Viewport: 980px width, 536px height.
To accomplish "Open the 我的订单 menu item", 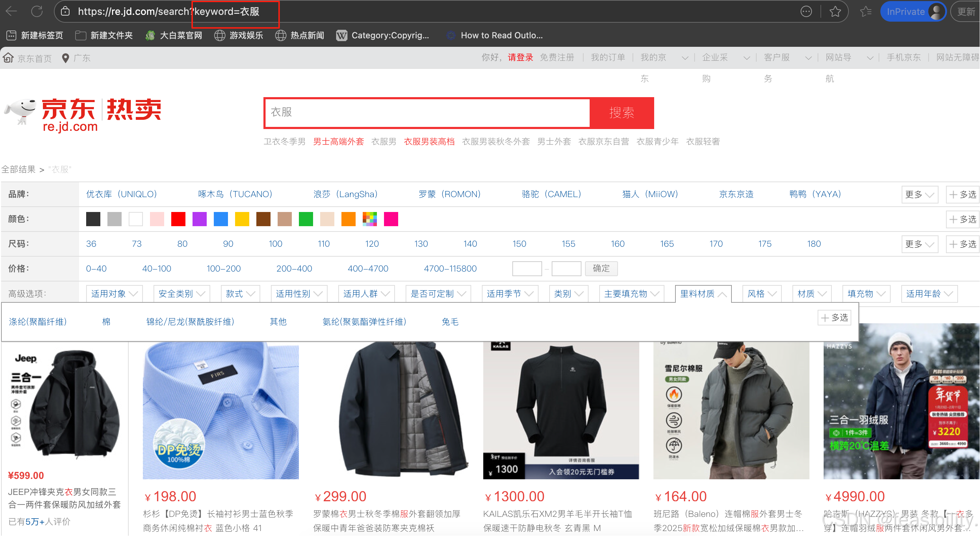I will tap(608, 57).
